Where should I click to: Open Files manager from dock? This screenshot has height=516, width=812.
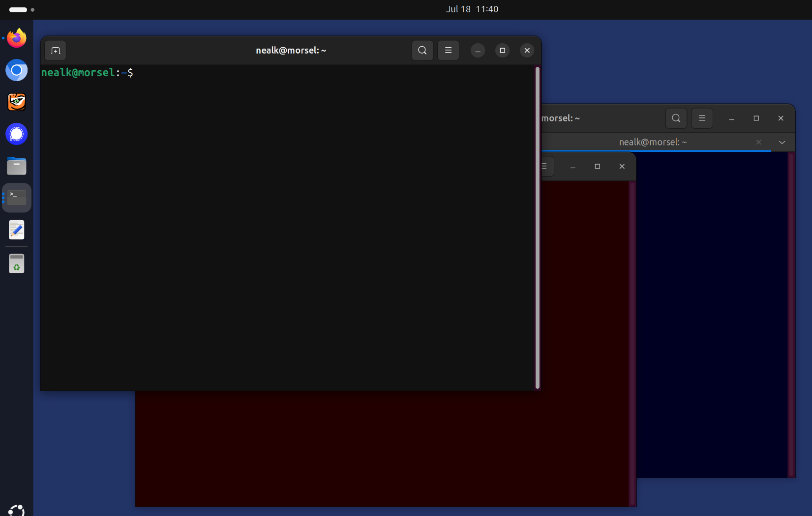click(x=17, y=166)
